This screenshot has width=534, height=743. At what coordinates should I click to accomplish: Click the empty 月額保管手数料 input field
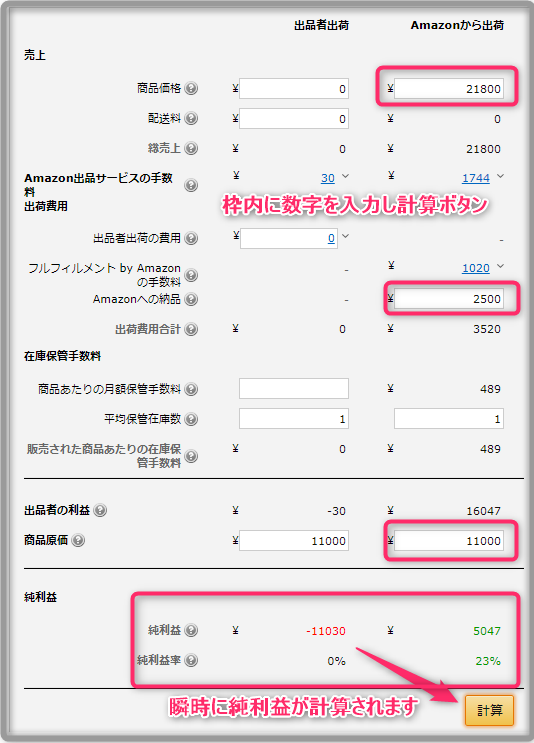(x=294, y=389)
